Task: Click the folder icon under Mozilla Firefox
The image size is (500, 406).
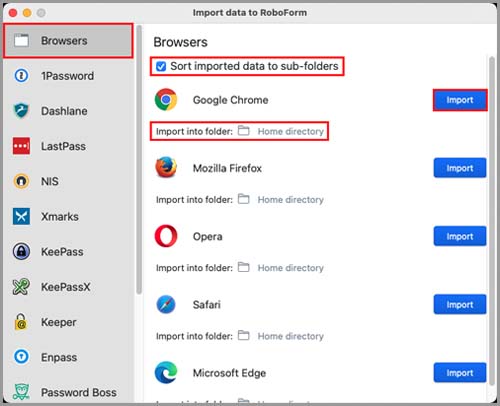Action: pyautogui.click(x=243, y=199)
